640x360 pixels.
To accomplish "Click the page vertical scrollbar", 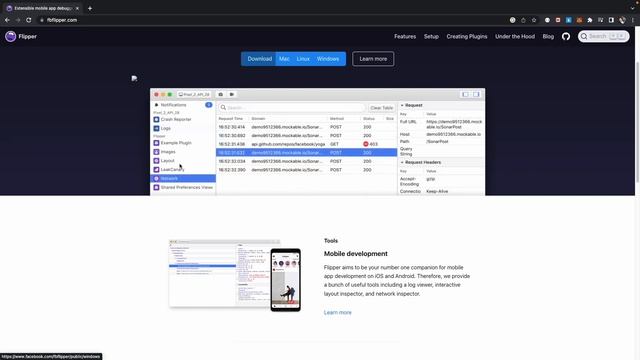I will pos(637,122).
